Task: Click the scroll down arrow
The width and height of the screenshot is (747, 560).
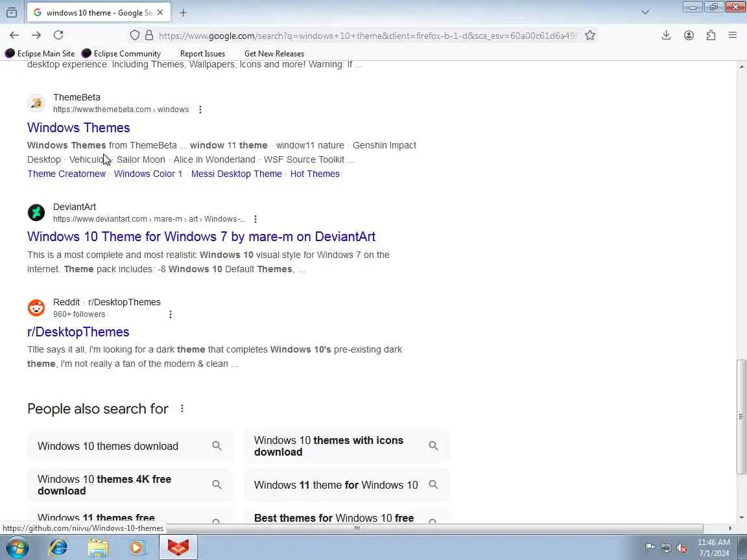Action: (741, 518)
